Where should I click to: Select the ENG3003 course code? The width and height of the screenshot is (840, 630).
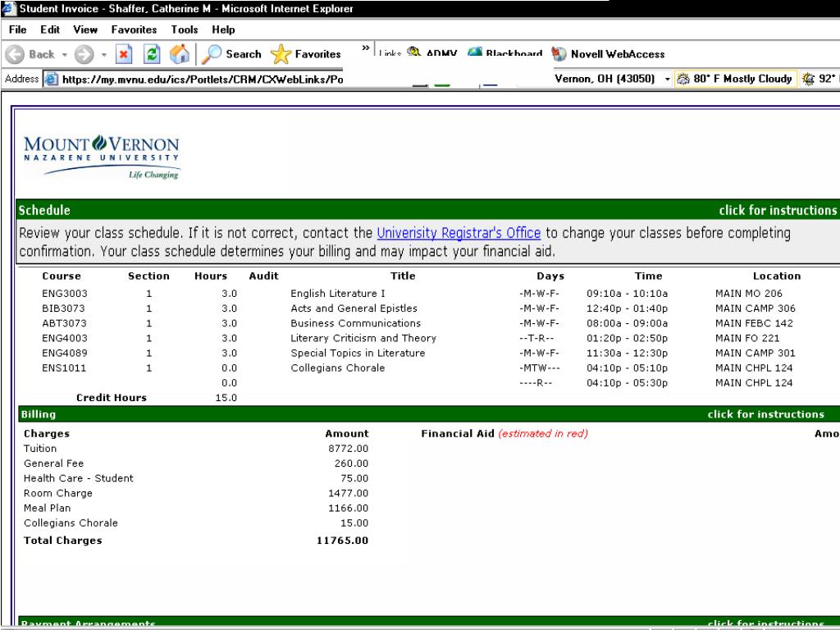click(64, 294)
